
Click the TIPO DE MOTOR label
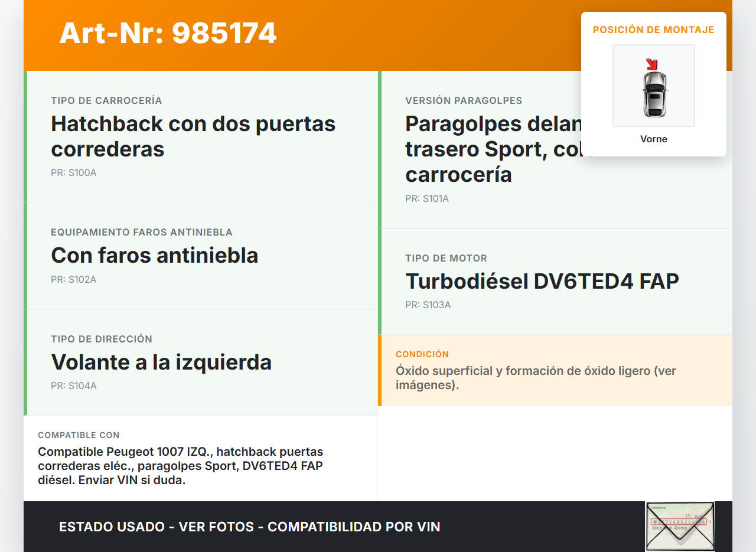pyautogui.click(x=446, y=258)
